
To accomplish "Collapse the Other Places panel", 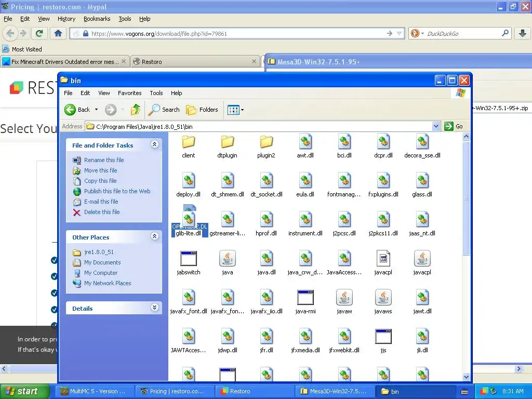I will [155, 236].
